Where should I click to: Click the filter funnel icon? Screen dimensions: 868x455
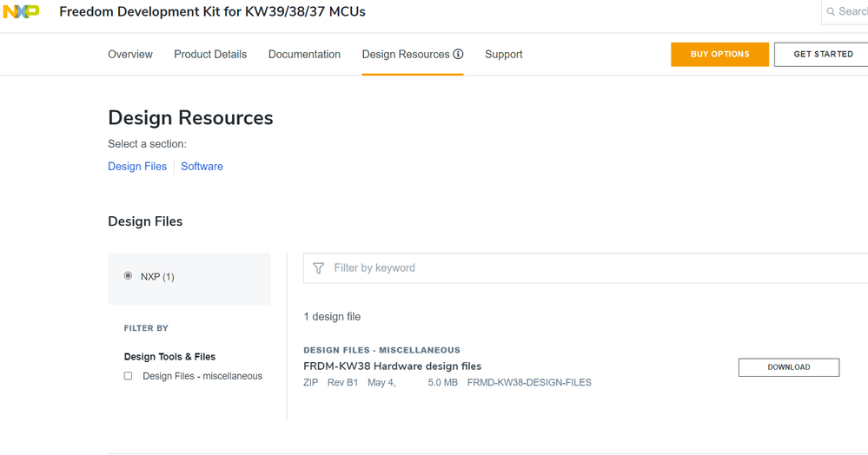tap(318, 268)
